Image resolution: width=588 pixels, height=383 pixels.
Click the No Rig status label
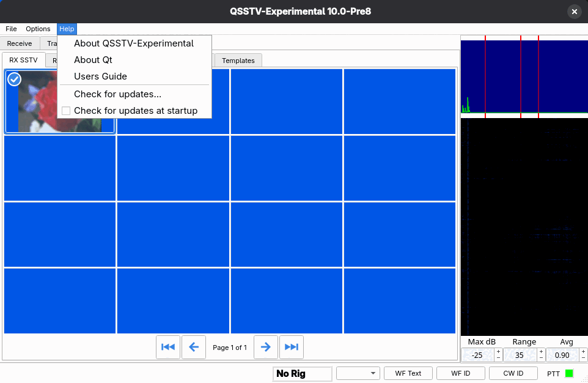click(302, 374)
